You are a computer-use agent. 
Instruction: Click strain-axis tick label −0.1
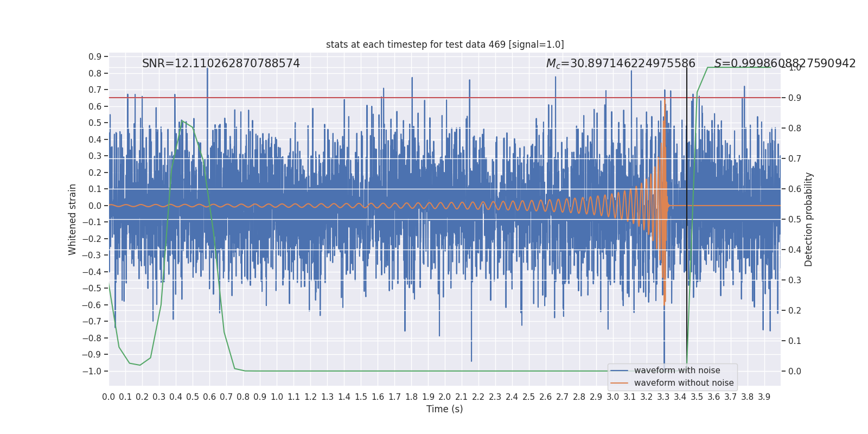(x=92, y=222)
